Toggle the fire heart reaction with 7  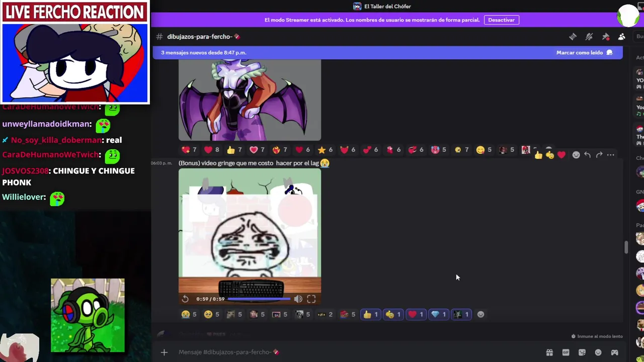(279, 150)
